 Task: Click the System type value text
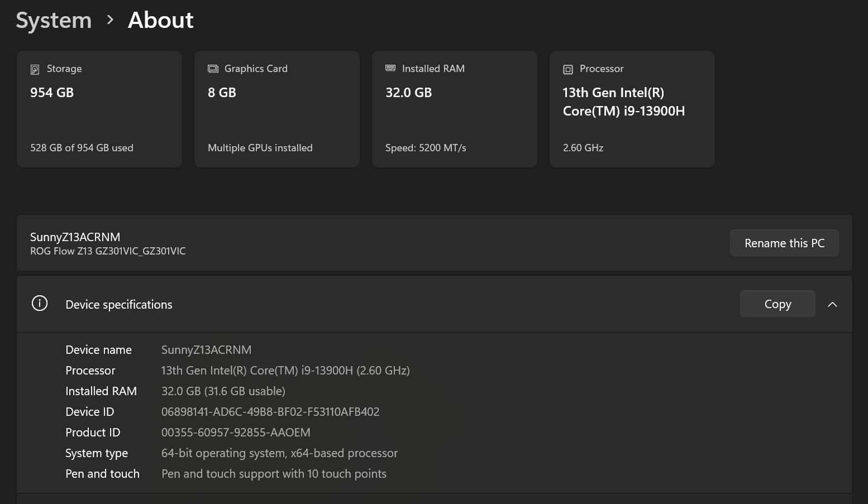pyautogui.click(x=279, y=453)
